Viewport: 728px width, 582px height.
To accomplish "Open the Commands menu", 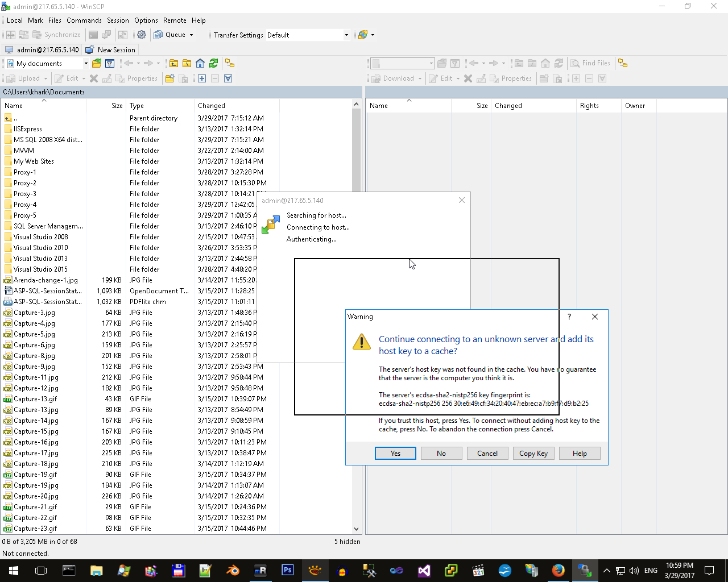I will click(84, 20).
